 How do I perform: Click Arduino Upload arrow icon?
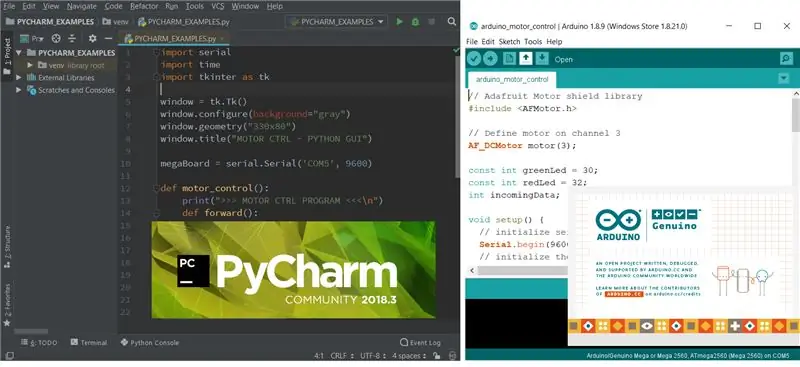(x=490, y=59)
